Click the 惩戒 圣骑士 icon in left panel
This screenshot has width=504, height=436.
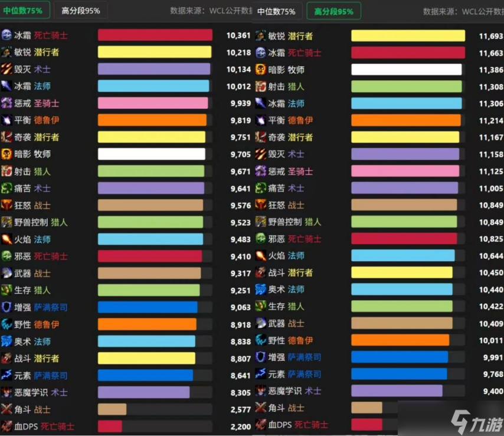pos(6,103)
